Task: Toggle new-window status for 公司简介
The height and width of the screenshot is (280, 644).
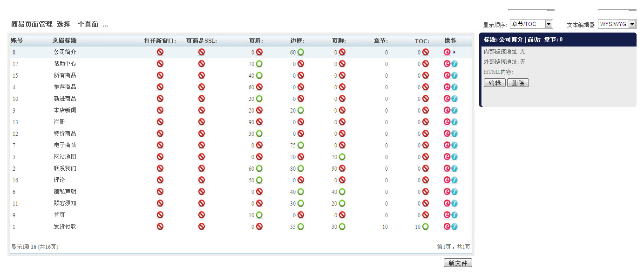Action: pos(160,52)
